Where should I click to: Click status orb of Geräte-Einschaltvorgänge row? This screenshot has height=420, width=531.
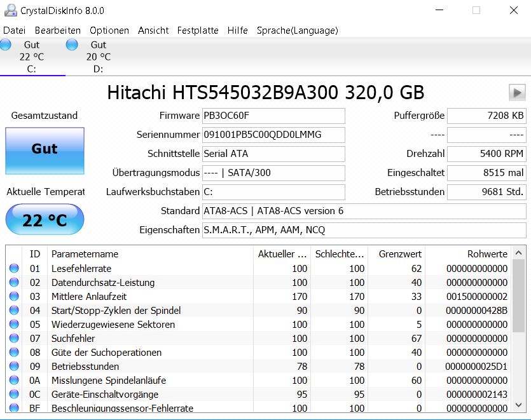click(14, 395)
